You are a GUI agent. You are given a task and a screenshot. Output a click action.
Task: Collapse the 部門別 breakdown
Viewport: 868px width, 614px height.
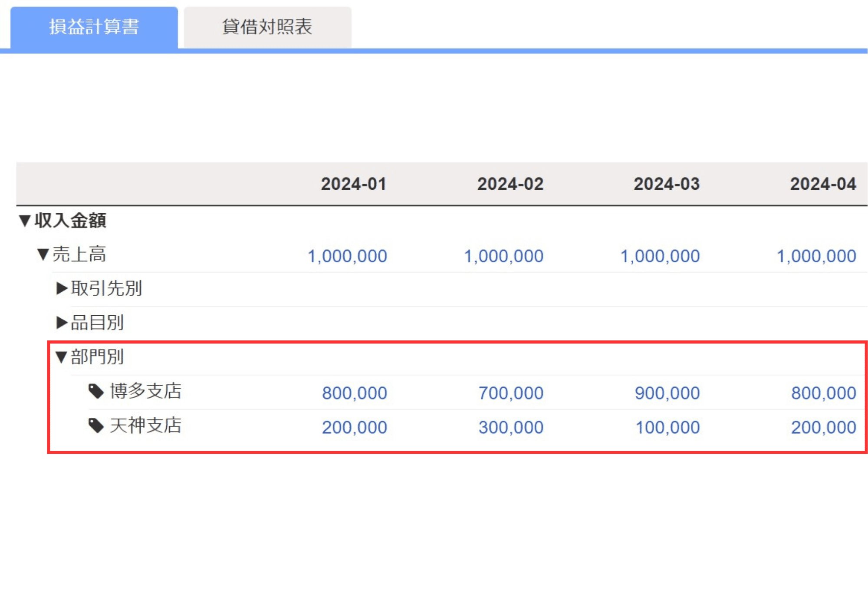pyautogui.click(x=61, y=357)
